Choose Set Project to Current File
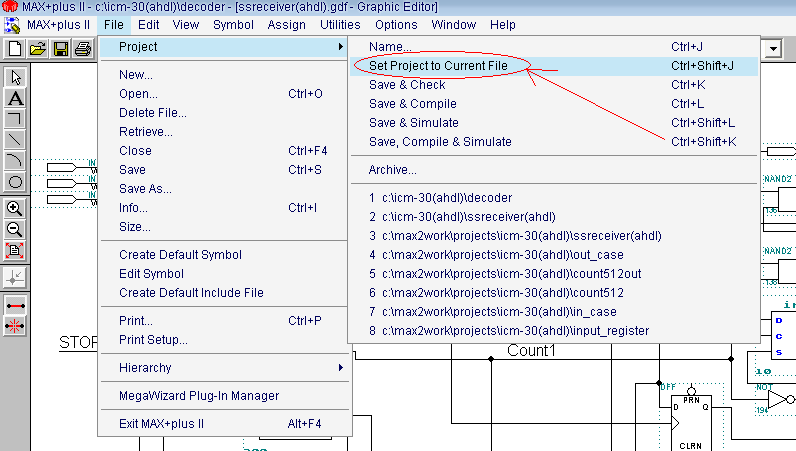The image size is (796, 451). pyautogui.click(x=554, y=66)
